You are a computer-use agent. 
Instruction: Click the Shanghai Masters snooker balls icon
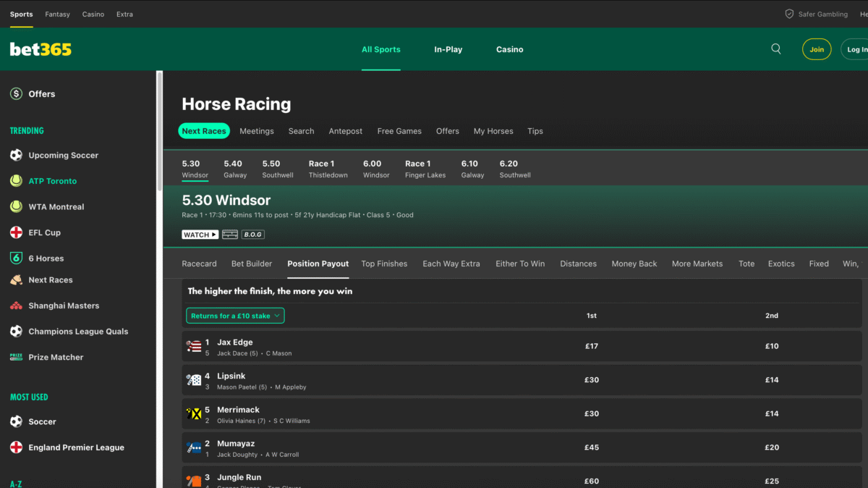(16, 306)
